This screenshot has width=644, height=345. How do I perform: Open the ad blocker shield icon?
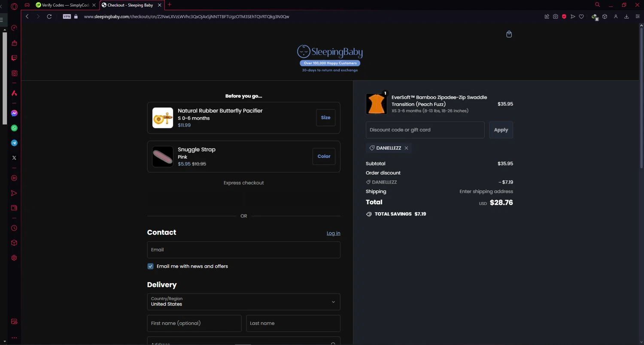coord(564,17)
